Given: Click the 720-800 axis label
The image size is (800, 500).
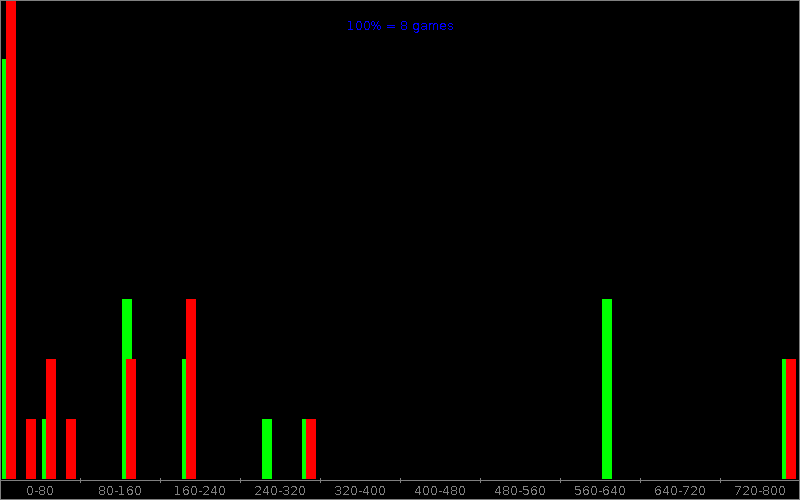Looking at the screenshot, I should coord(760,491).
